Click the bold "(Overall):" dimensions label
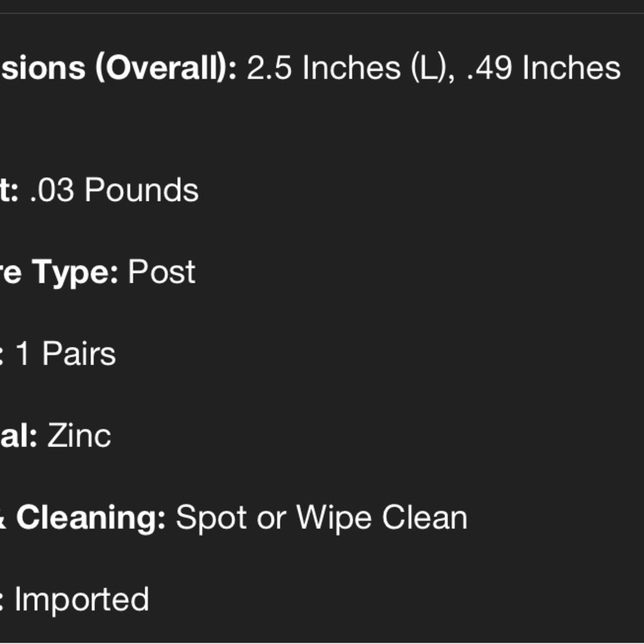The width and height of the screenshot is (644, 644). (x=166, y=68)
